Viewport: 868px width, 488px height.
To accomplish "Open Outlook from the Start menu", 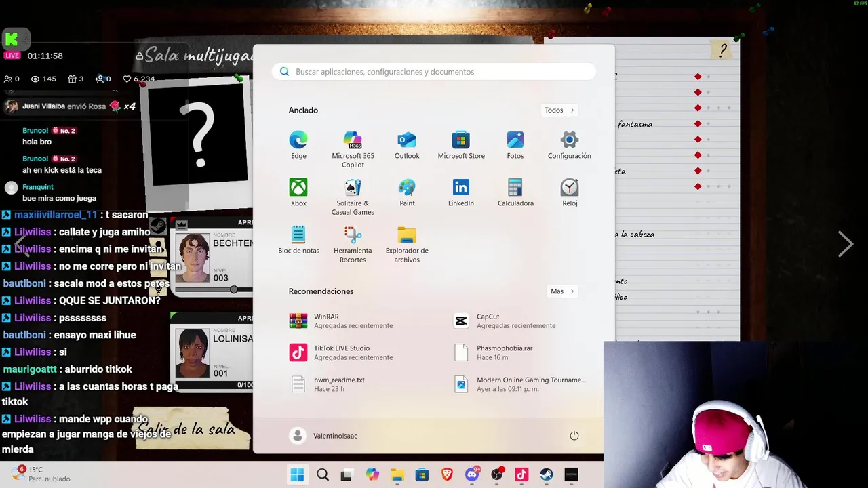I will click(407, 146).
